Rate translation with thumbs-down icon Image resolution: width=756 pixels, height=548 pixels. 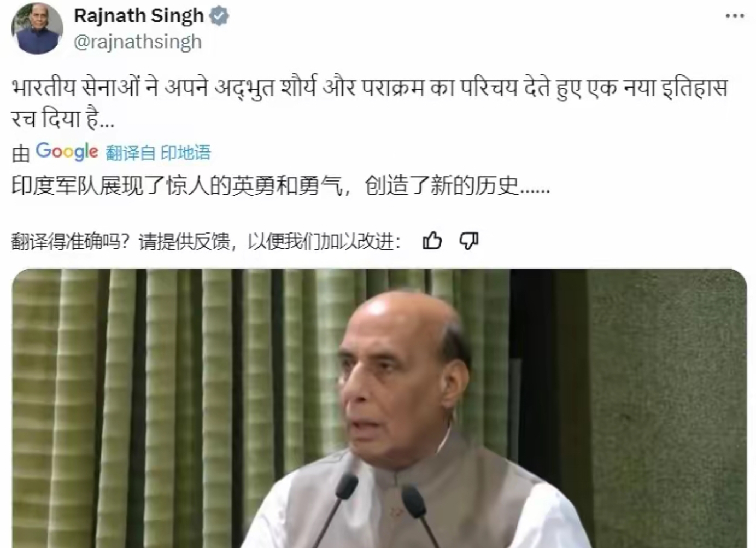pyautogui.click(x=468, y=241)
